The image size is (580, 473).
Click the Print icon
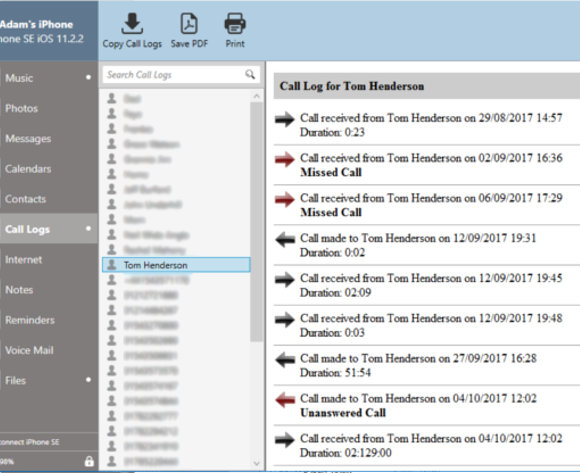[235, 24]
